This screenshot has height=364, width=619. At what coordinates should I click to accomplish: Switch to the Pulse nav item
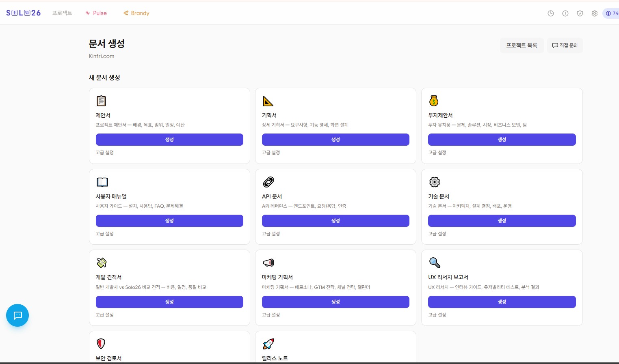pos(96,13)
